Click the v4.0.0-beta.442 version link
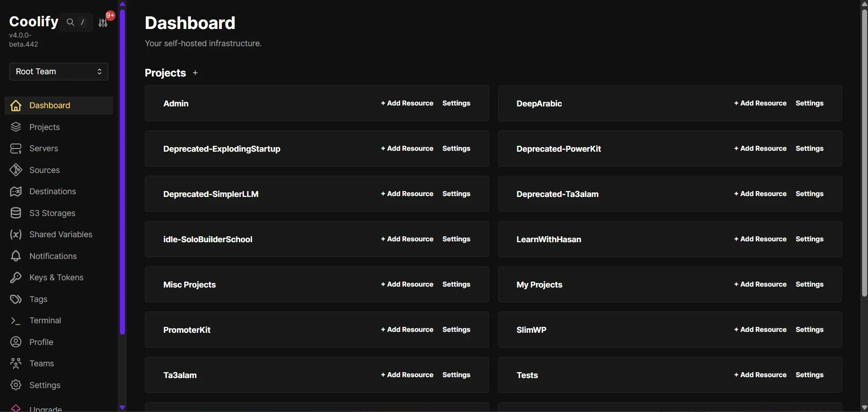Image resolution: width=868 pixels, height=412 pixels. click(24, 40)
